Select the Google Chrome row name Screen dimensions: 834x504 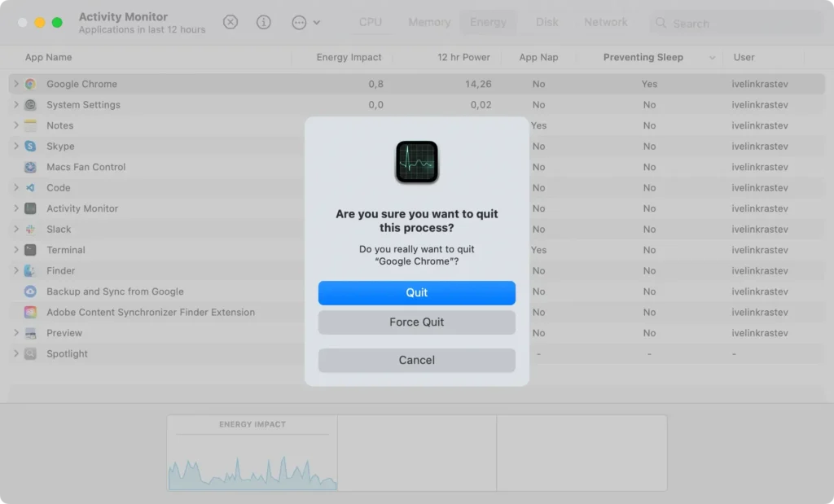(81, 84)
